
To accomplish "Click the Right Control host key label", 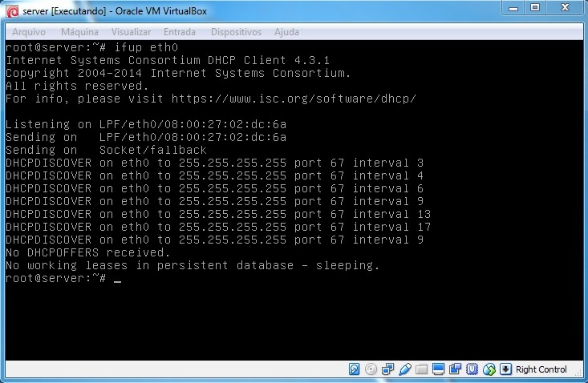I will [x=541, y=369].
